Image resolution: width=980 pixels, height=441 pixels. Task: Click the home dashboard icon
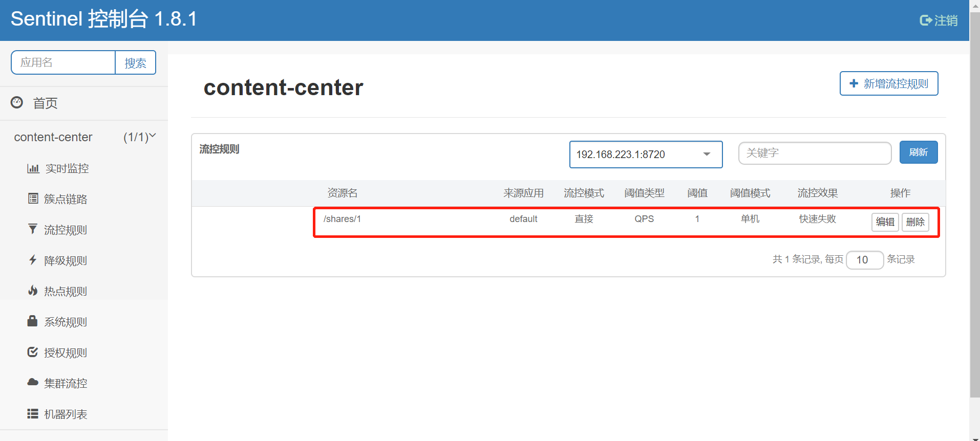[x=17, y=102]
